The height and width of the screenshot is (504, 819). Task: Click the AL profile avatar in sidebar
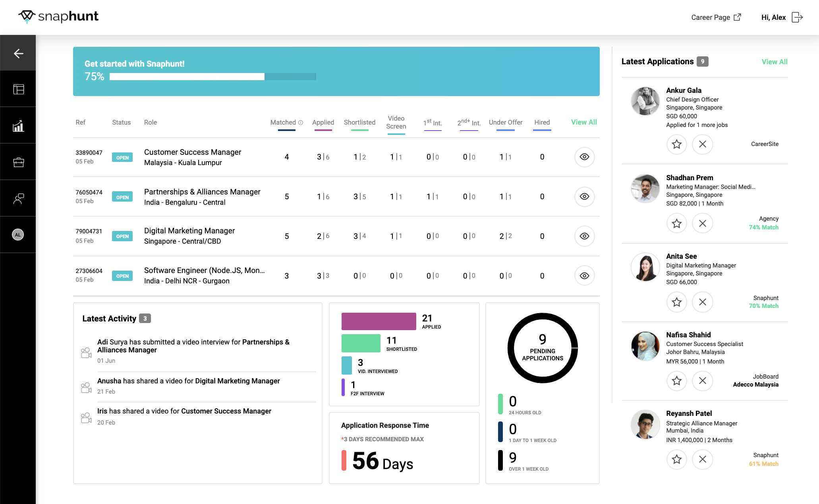tap(18, 235)
